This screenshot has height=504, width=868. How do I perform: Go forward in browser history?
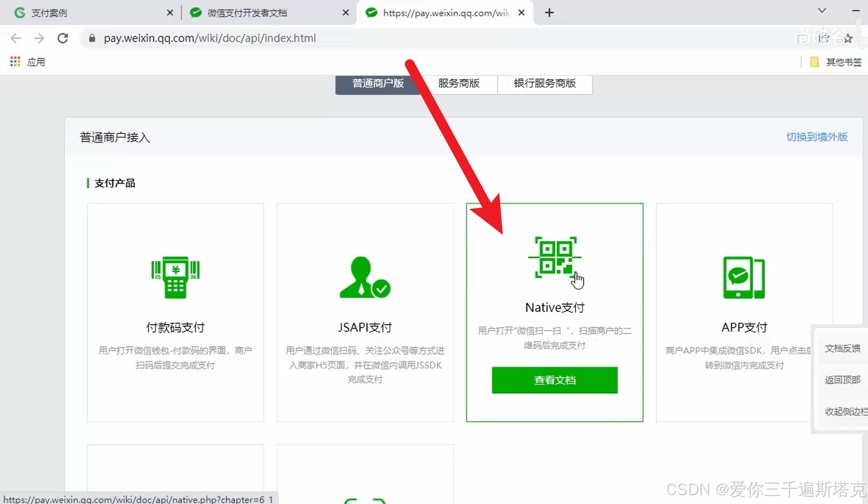pyautogui.click(x=39, y=38)
